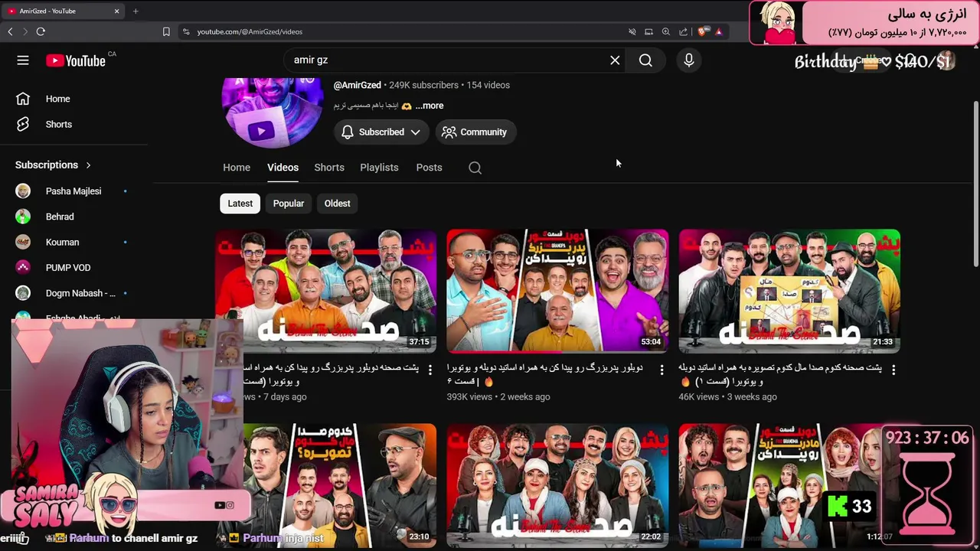
Task: Open more actions for 7 days ago video
Action: click(x=430, y=369)
